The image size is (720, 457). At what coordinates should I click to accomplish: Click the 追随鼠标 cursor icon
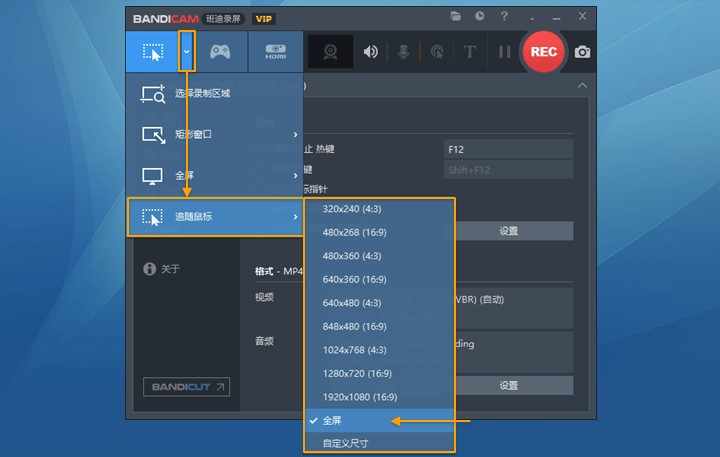[152, 217]
